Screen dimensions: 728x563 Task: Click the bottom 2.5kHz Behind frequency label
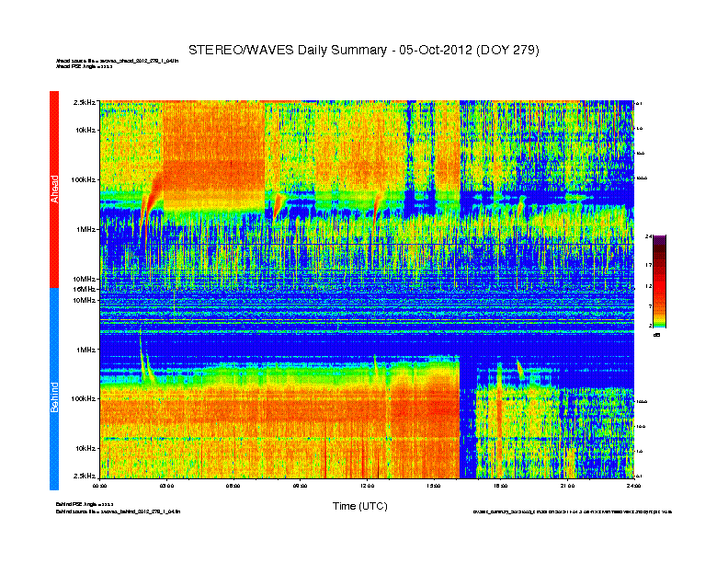(x=84, y=476)
